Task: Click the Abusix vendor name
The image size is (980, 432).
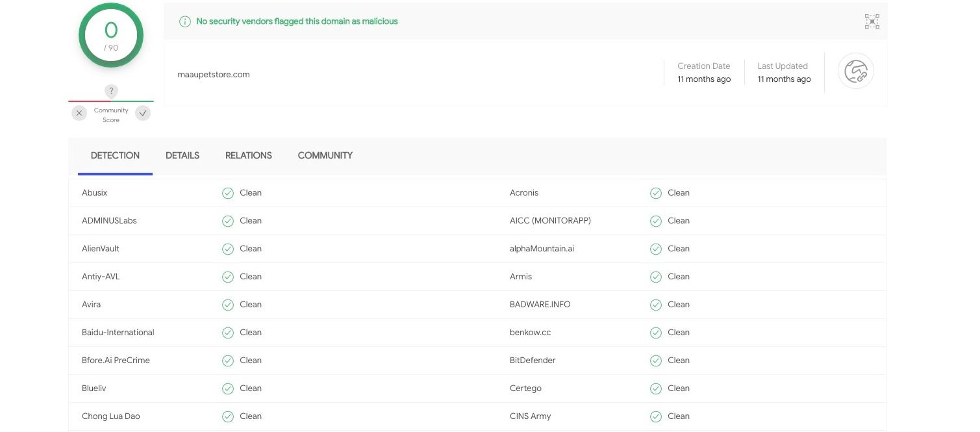Action: click(x=95, y=193)
